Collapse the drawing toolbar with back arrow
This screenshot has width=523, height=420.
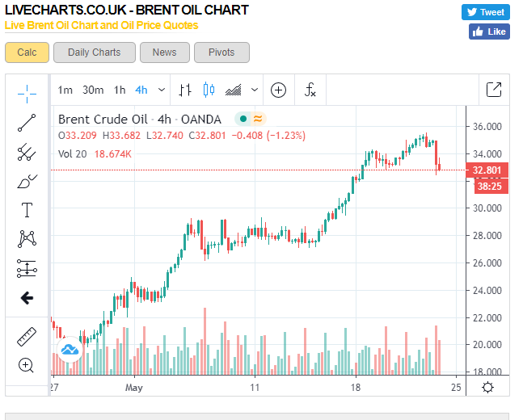(27, 298)
